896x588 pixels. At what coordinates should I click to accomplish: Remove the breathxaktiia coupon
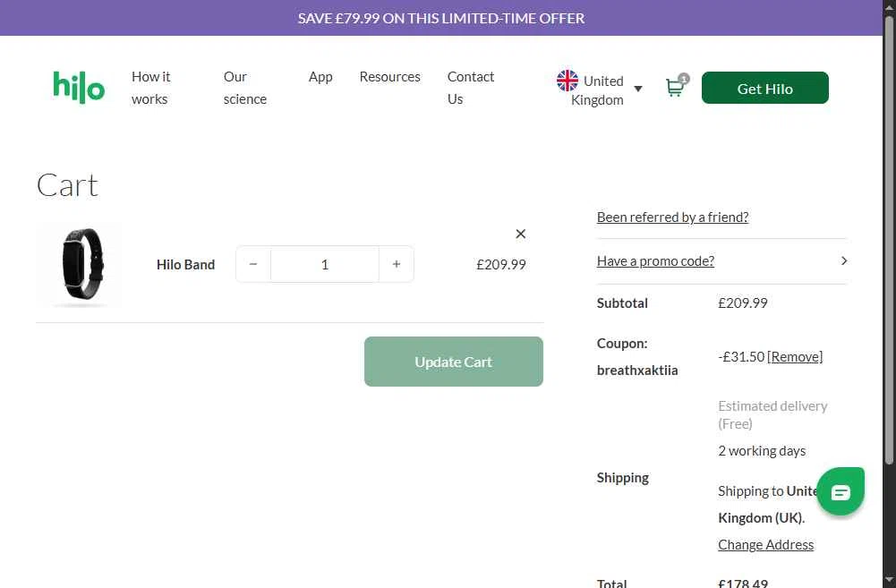point(795,356)
